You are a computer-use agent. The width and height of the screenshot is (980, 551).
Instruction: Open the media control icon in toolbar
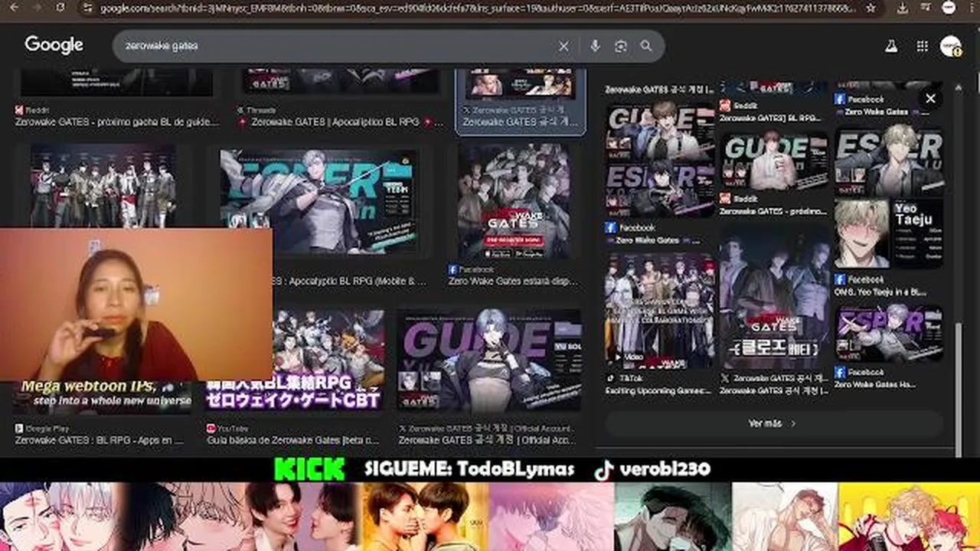[x=925, y=8]
